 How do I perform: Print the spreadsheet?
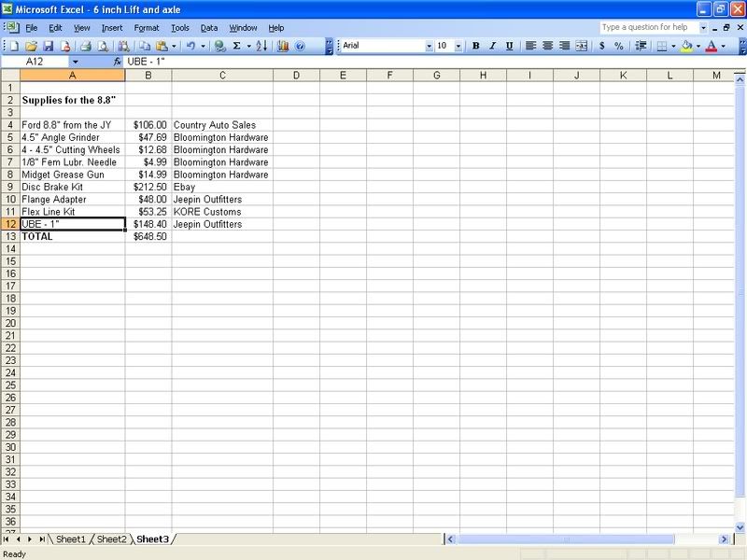tap(86, 46)
